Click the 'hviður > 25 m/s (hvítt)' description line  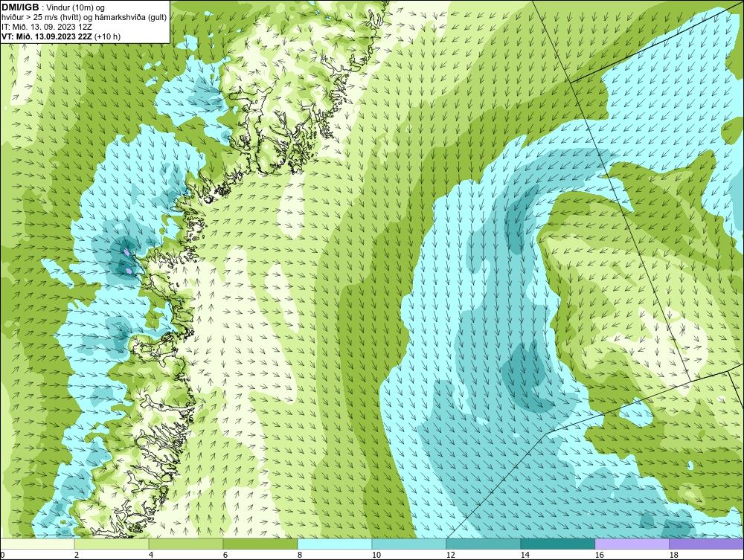[85, 18]
